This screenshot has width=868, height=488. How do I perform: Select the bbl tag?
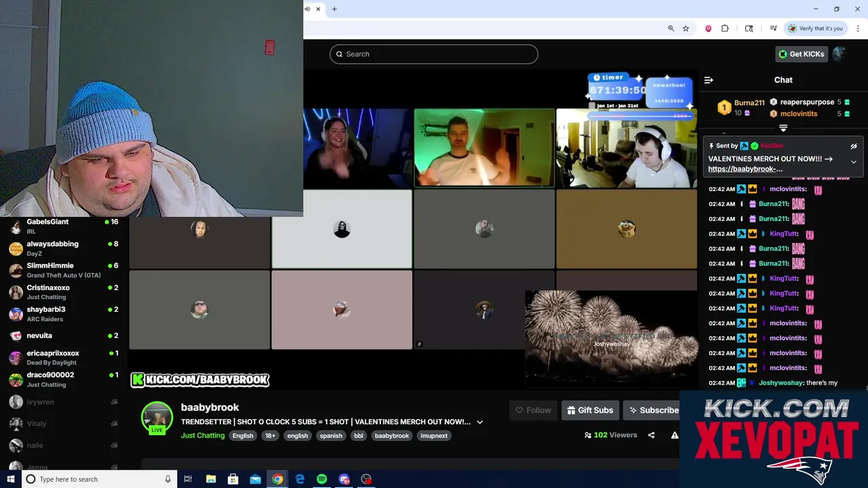click(359, 436)
